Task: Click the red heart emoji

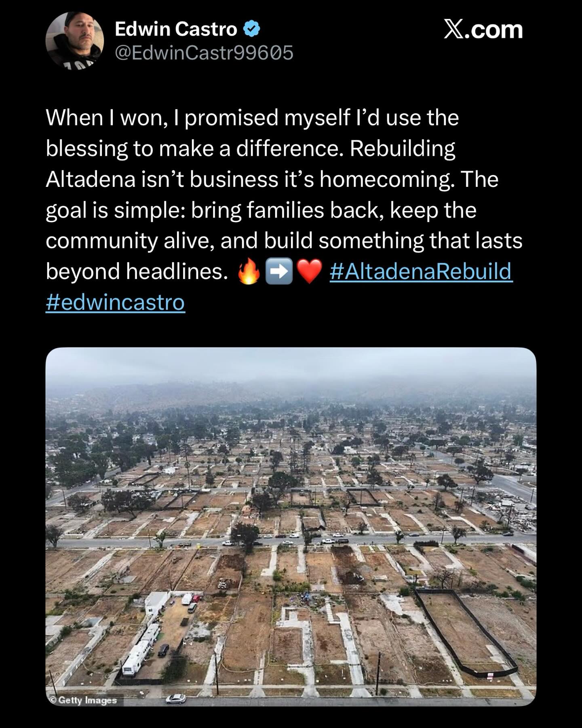Action: (x=309, y=271)
